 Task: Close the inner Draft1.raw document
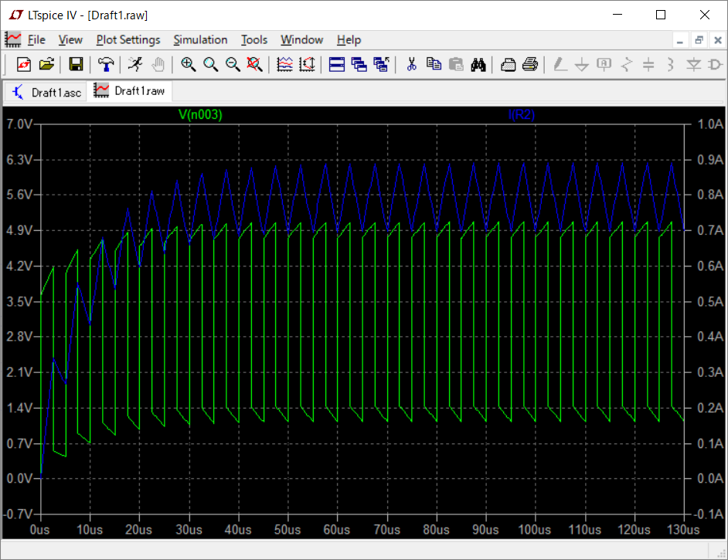(718, 40)
